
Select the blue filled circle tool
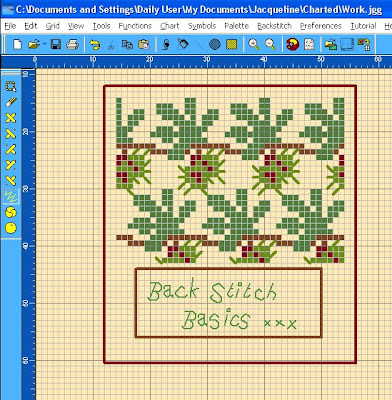pyautogui.click(x=215, y=44)
